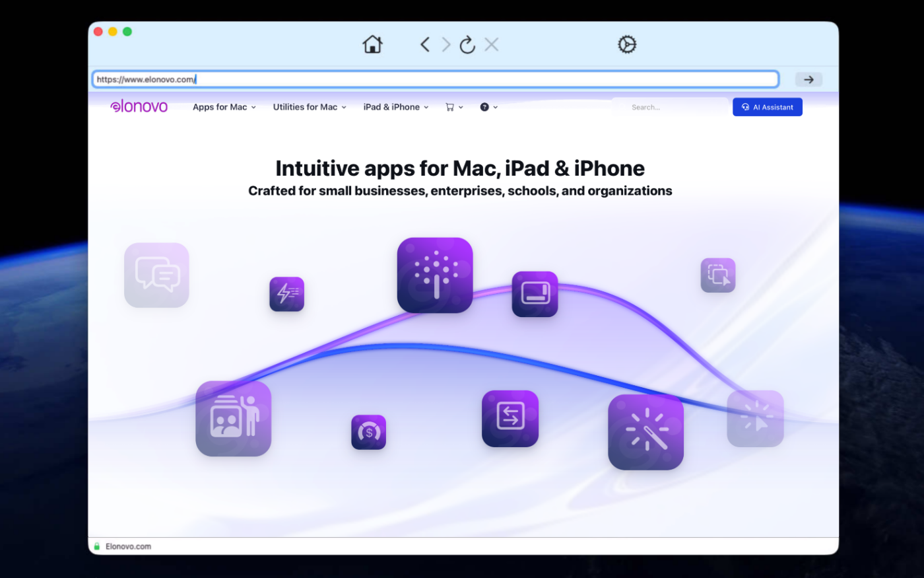Reload the page with the refresh icon
The width and height of the screenshot is (924, 578).
point(467,44)
